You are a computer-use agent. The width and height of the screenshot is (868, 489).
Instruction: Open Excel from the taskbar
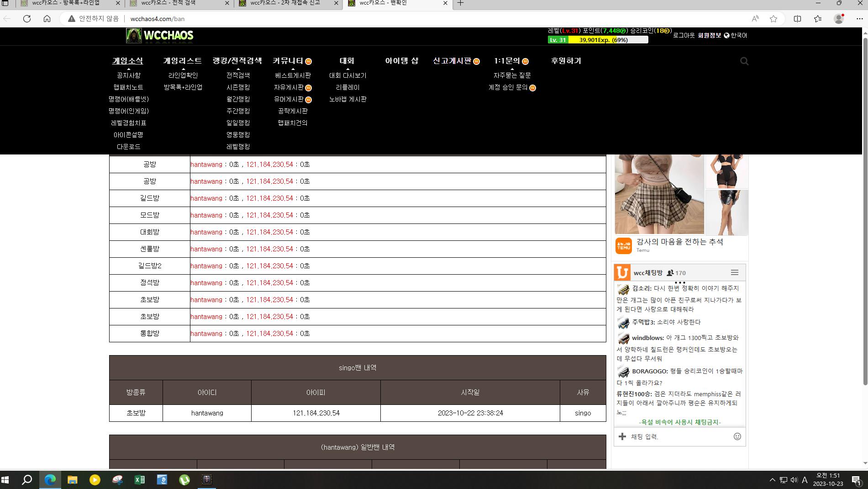tap(140, 479)
